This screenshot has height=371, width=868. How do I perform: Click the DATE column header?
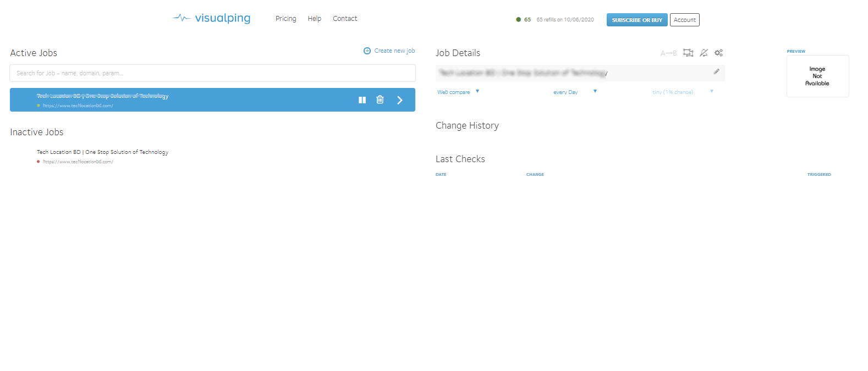click(441, 175)
